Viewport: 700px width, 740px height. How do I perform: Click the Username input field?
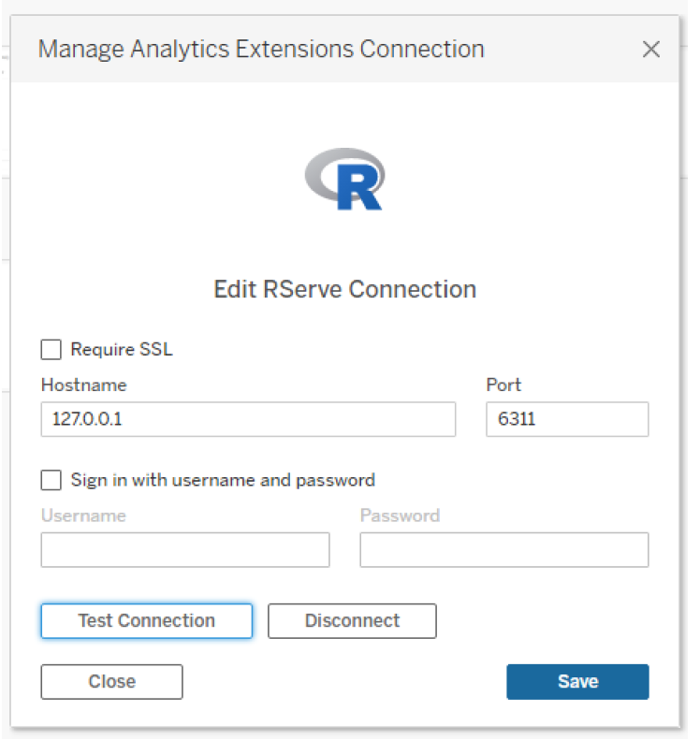[x=185, y=550]
